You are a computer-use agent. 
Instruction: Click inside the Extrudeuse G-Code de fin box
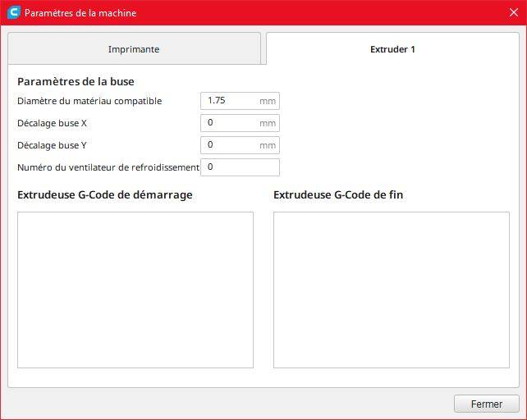tap(392, 290)
